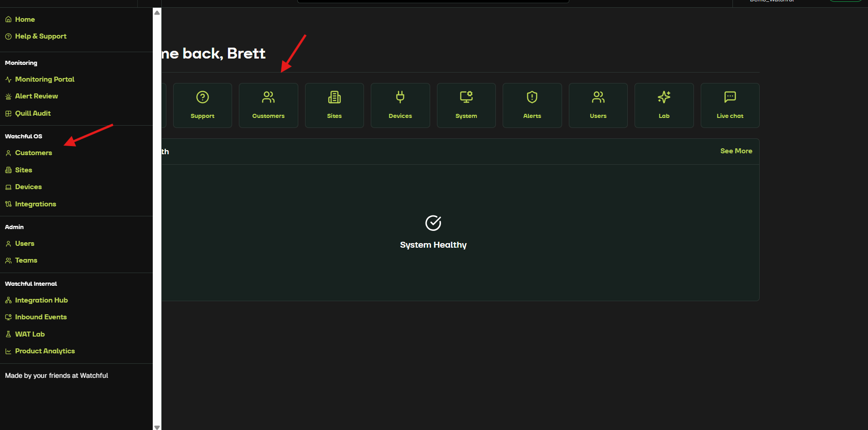Click the sidebar scrollbar down arrow
The width and height of the screenshot is (868, 430).
coord(157,427)
